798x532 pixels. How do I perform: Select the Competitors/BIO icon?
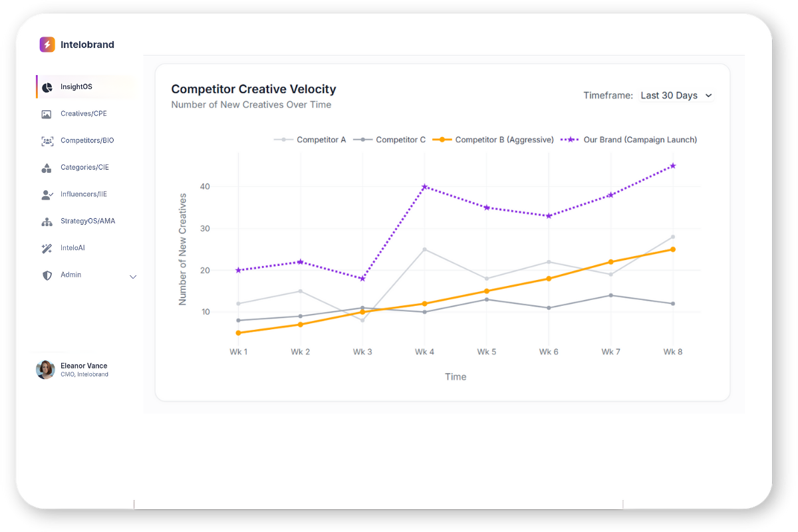[x=47, y=141]
